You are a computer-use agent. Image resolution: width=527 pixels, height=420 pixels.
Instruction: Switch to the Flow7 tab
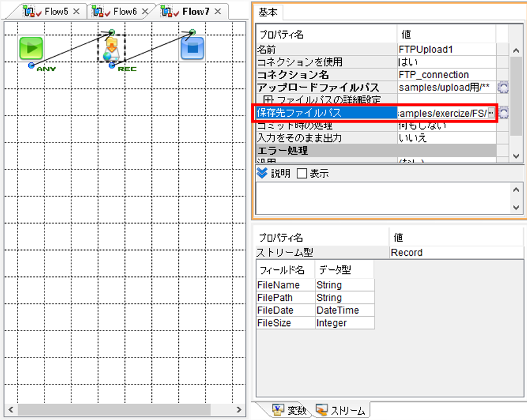point(196,12)
